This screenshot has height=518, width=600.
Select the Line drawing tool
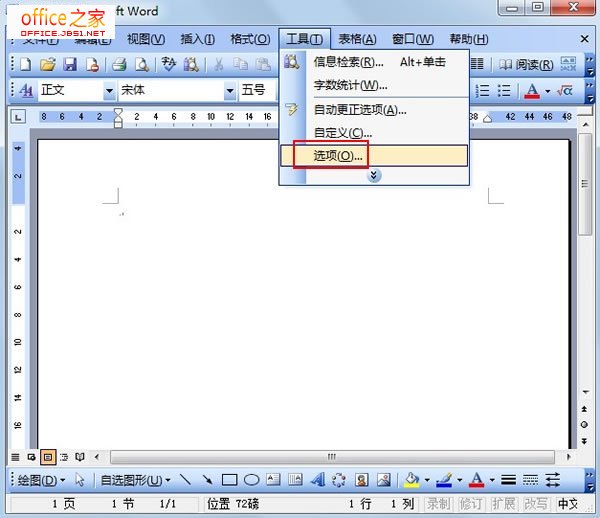coord(185,479)
